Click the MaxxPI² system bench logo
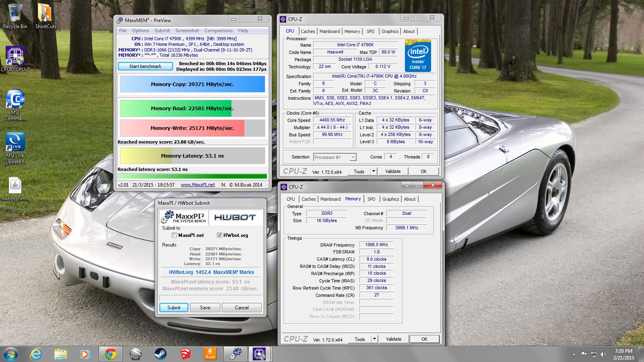 (184, 217)
